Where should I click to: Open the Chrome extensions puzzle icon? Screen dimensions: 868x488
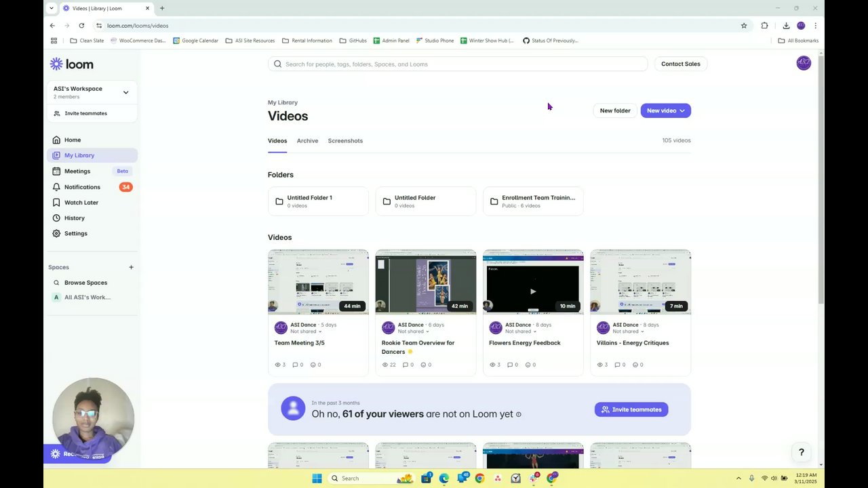coord(764,26)
